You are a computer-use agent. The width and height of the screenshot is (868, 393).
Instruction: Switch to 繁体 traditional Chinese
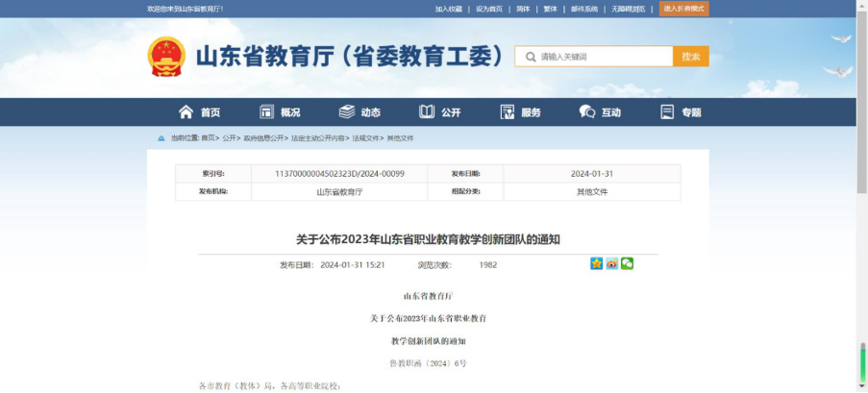pyautogui.click(x=550, y=9)
